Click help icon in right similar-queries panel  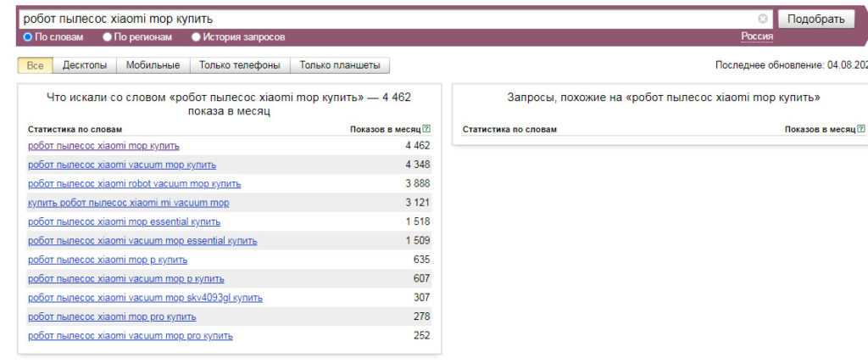click(862, 129)
